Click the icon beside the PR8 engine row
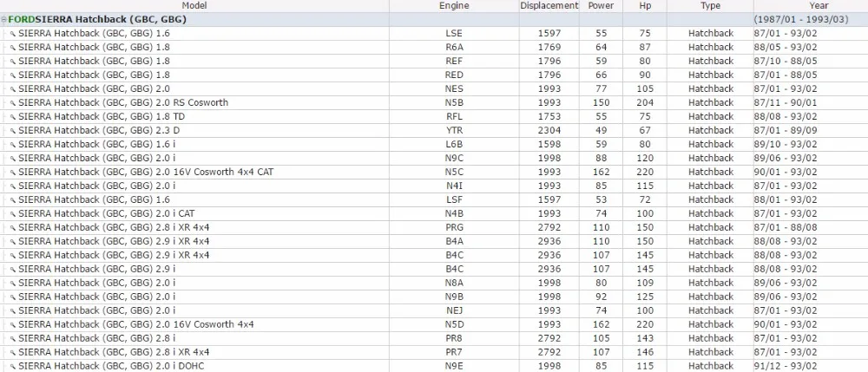The image size is (868, 372). [13, 338]
